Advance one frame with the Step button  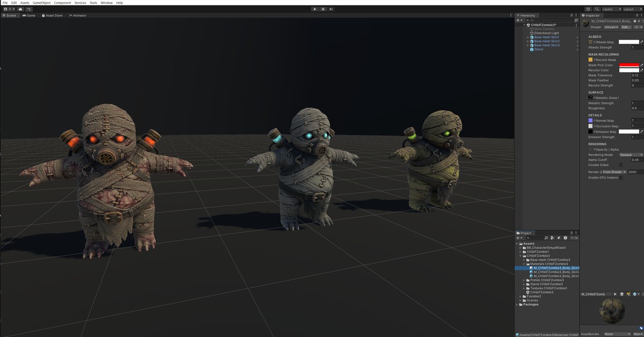coord(331,9)
